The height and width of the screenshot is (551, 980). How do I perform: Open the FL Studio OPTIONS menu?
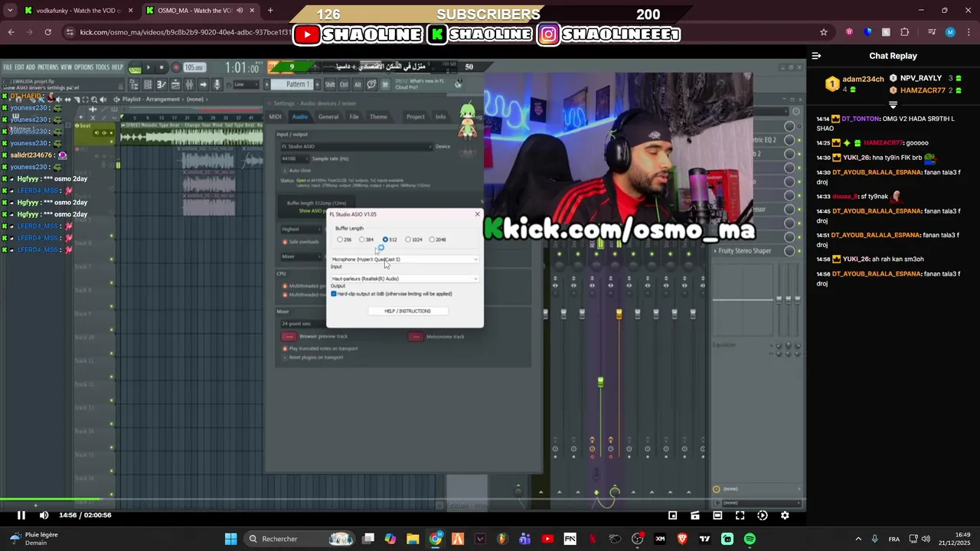(x=83, y=67)
